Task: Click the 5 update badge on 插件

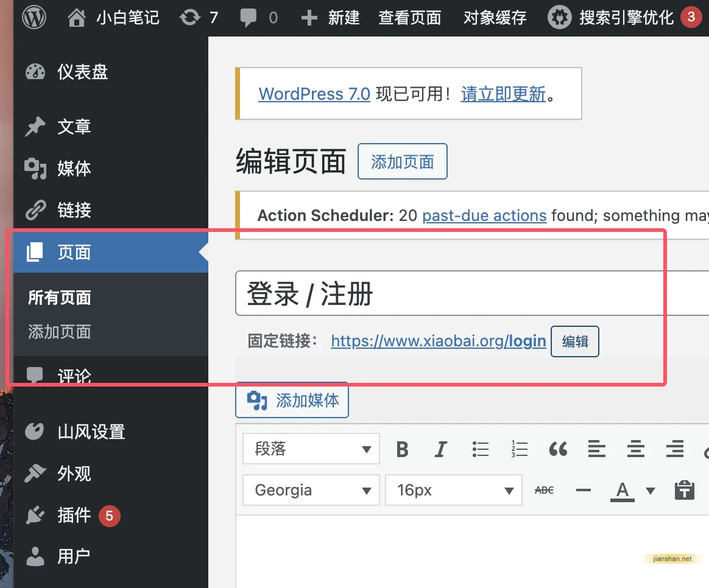Action: coord(110,516)
